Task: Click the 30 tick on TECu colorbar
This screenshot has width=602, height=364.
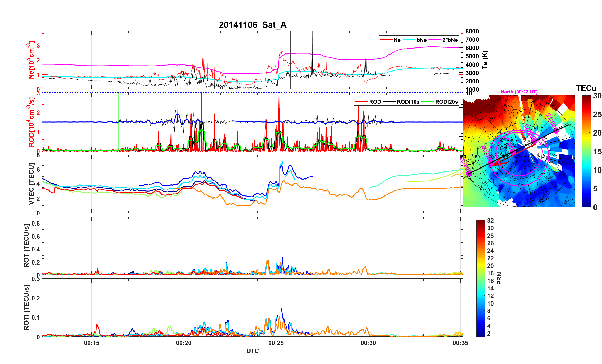Action: [597, 96]
